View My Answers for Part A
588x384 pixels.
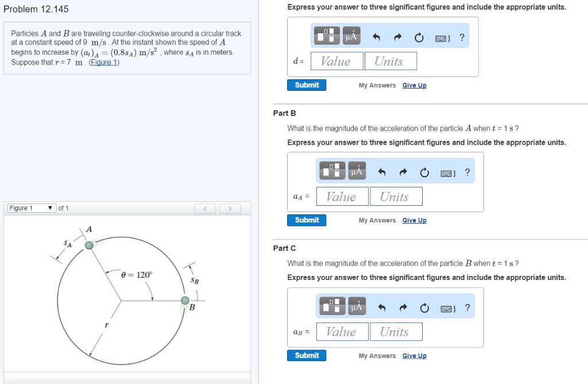(x=377, y=85)
